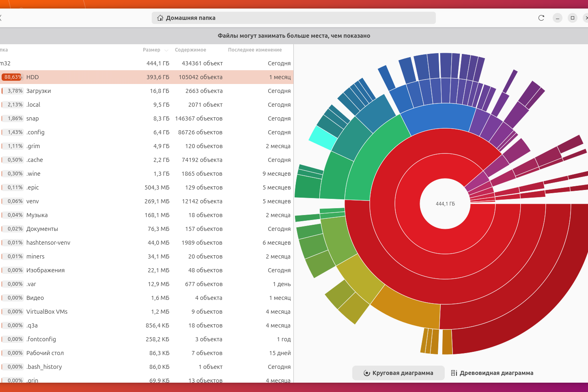This screenshot has height=392, width=588.
Task: Click the treemap icon beside Древовидная диаграмма
Action: pyautogui.click(x=454, y=373)
